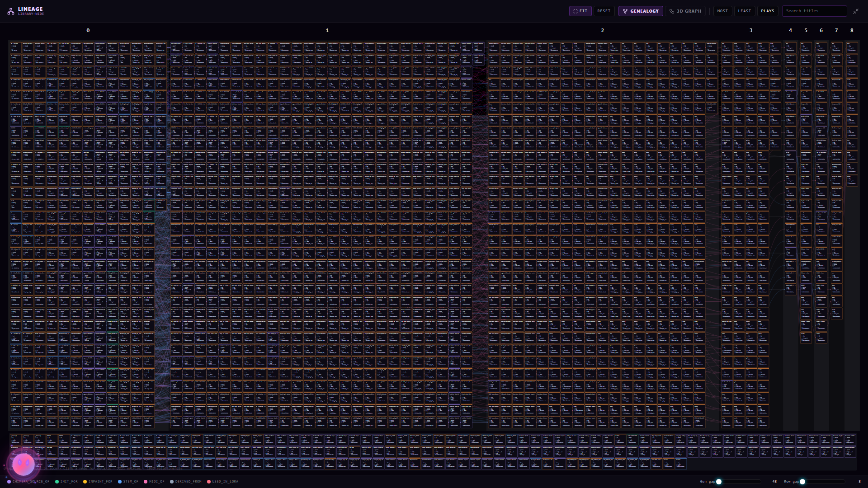
Task: Click the pink MIDI_OF legend dot
Action: click(x=146, y=482)
